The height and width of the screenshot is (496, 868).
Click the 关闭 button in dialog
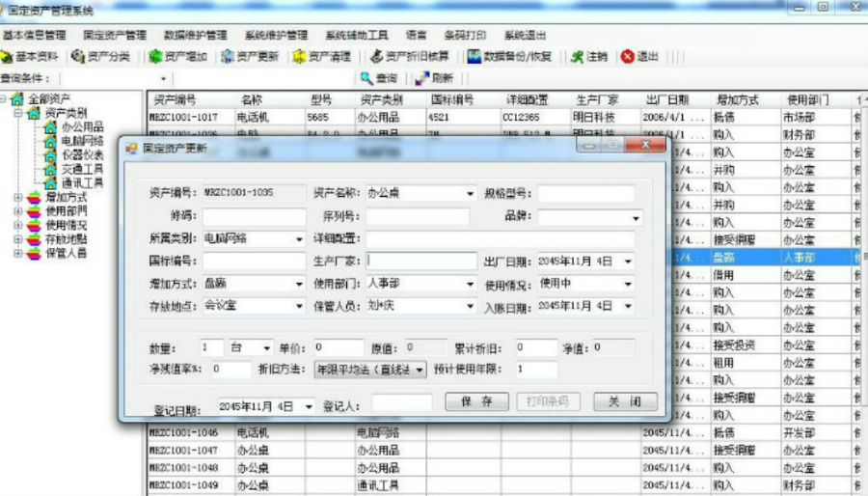(x=626, y=401)
